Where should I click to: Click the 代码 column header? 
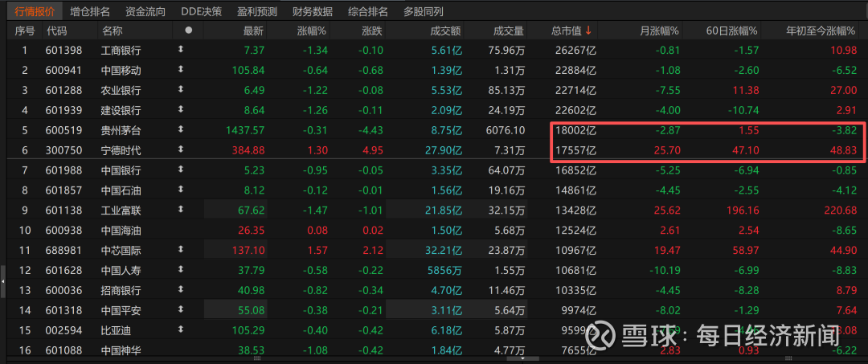(x=56, y=31)
